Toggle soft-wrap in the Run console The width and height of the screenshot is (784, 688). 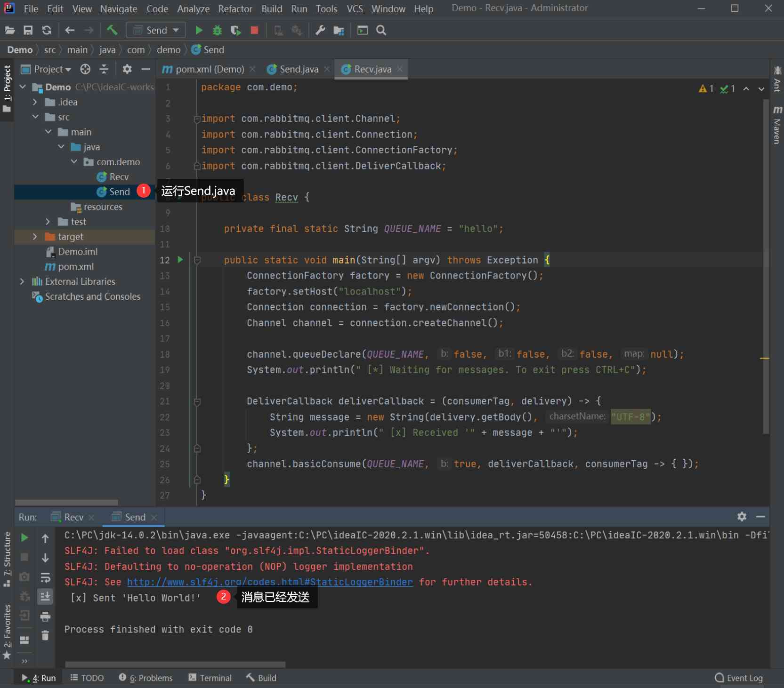pyautogui.click(x=45, y=577)
